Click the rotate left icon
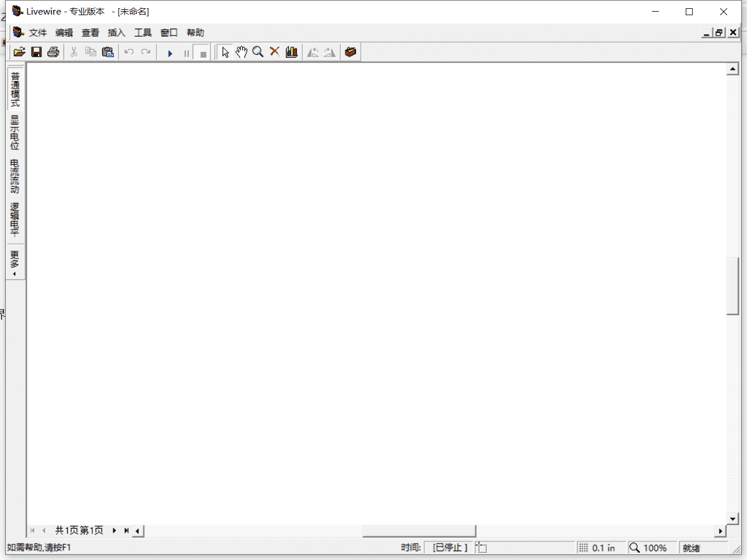This screenshot has width=747, height=560. 313,52
